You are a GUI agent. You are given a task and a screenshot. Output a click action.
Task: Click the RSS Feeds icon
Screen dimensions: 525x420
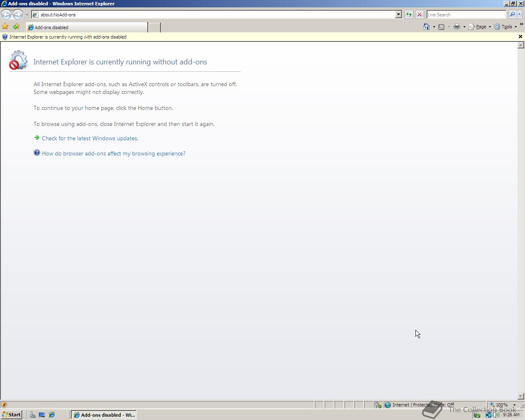coord(441,27)
